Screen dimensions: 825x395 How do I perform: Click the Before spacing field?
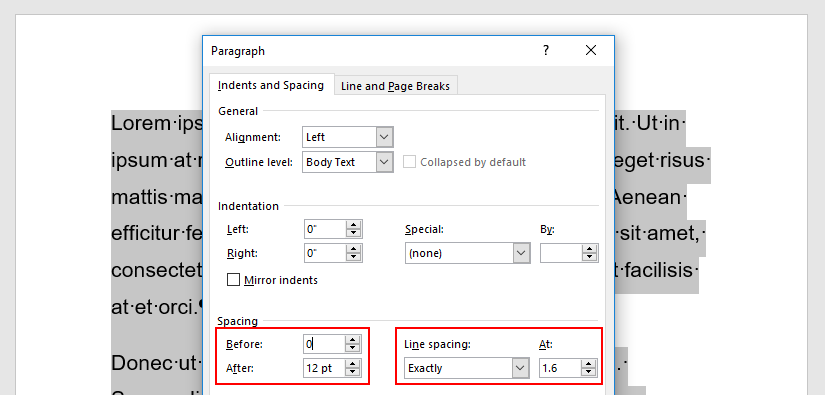[324, 344]
